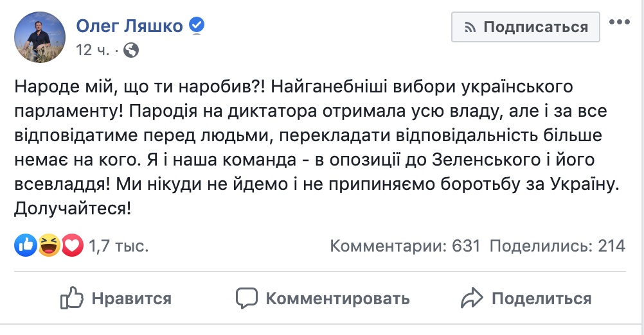Click the post text paragraph
This screenshot has height=335, width=644.
315,148
